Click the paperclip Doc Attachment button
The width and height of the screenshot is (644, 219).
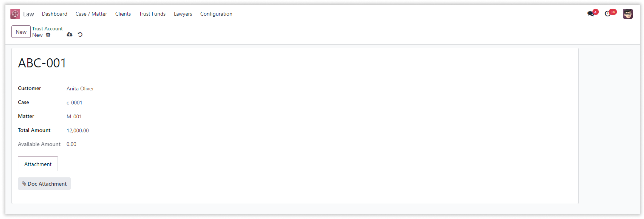(44, 184)
